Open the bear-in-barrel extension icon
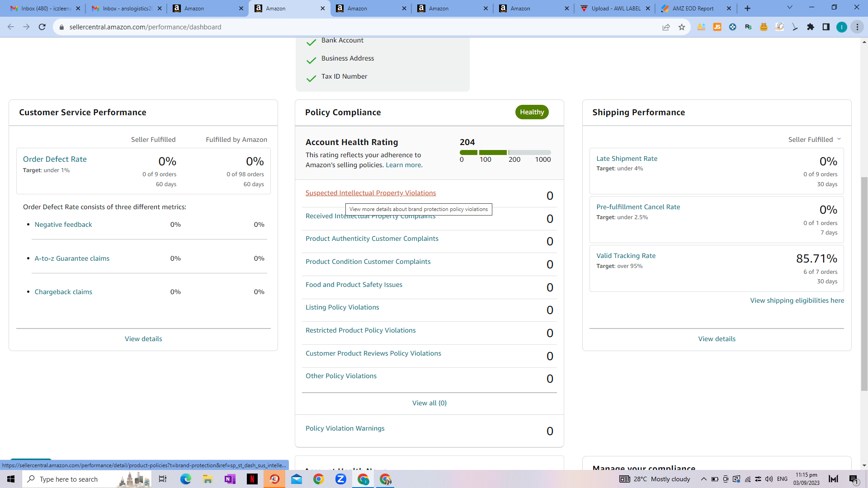This screenshot has width=868, height=488. pos(764,27)
